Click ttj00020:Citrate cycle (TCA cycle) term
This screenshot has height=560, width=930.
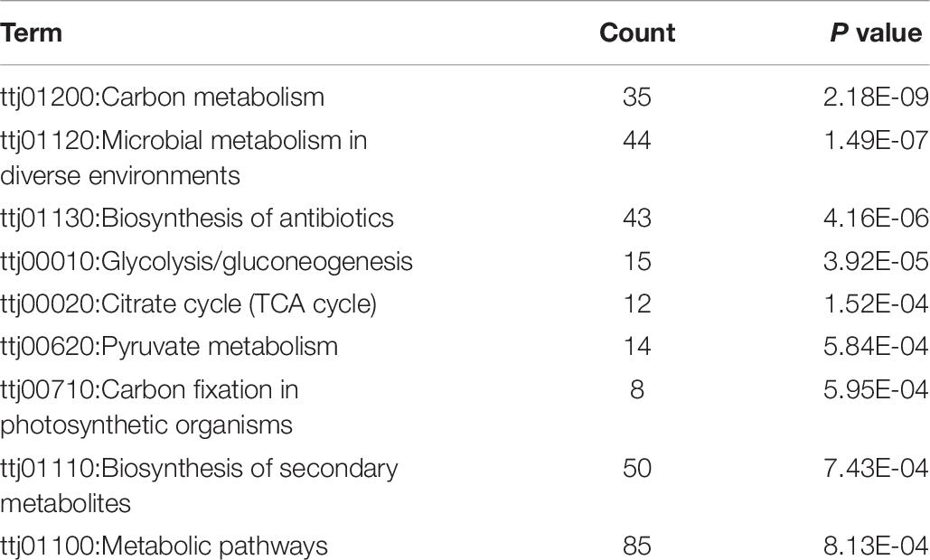pos(189,304)
